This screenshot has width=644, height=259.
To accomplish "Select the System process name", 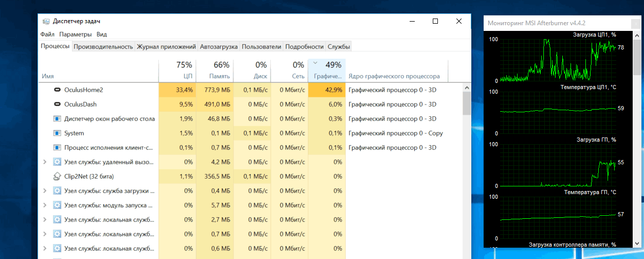I will tap(74, 133).
